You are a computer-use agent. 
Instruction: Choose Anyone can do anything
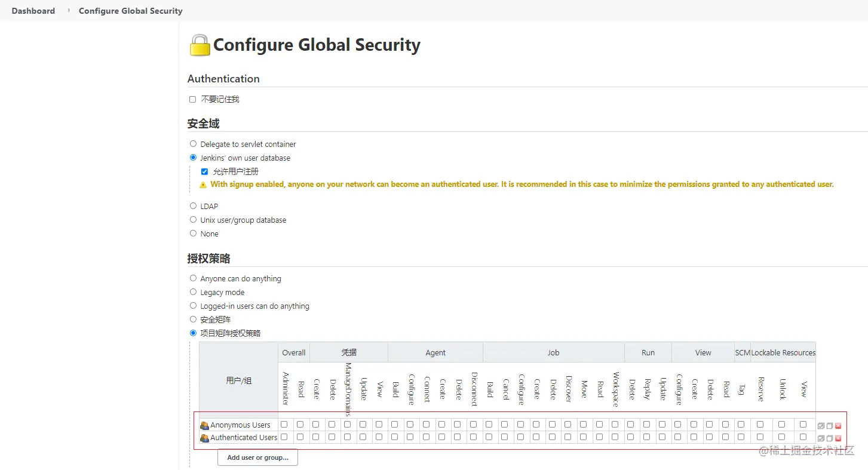(193, 278)
